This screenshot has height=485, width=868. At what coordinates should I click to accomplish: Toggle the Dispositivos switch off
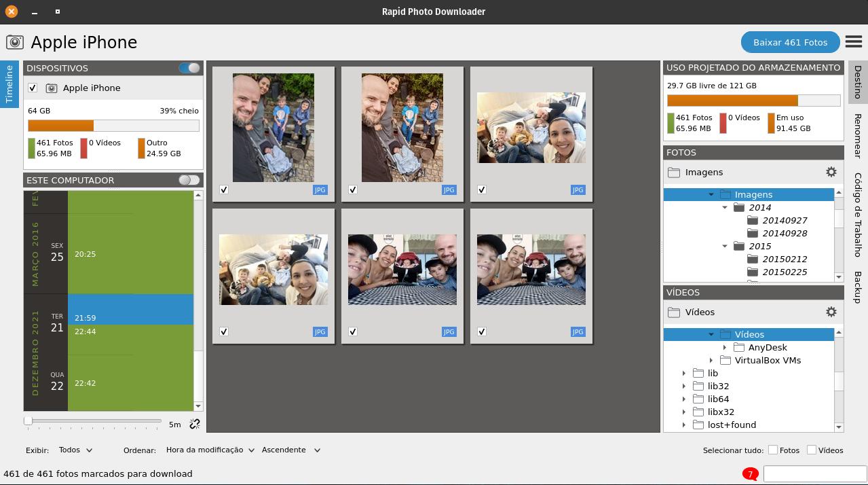(189, 68)
